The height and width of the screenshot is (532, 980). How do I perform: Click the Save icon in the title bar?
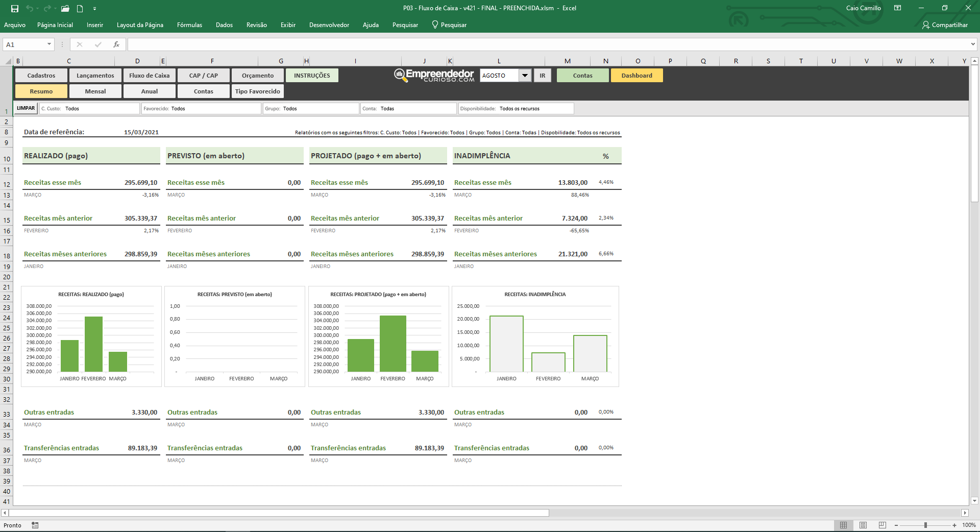[x=15, y=8]
